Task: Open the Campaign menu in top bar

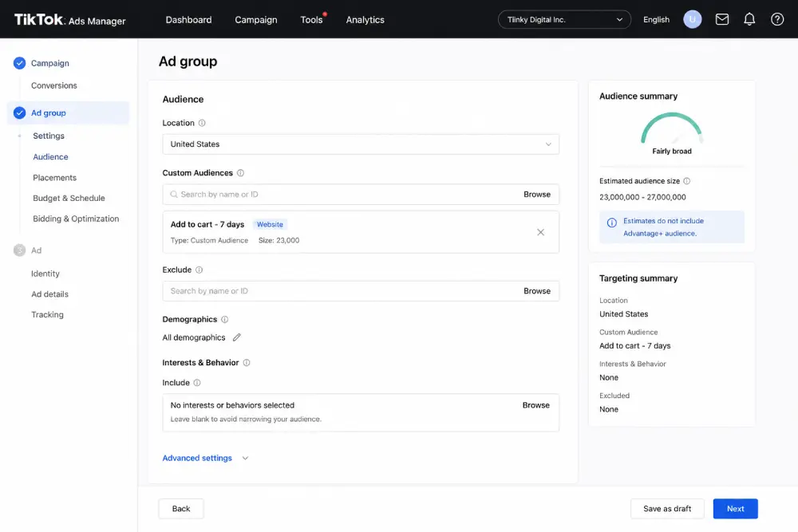Action: (x=255, y=20)
